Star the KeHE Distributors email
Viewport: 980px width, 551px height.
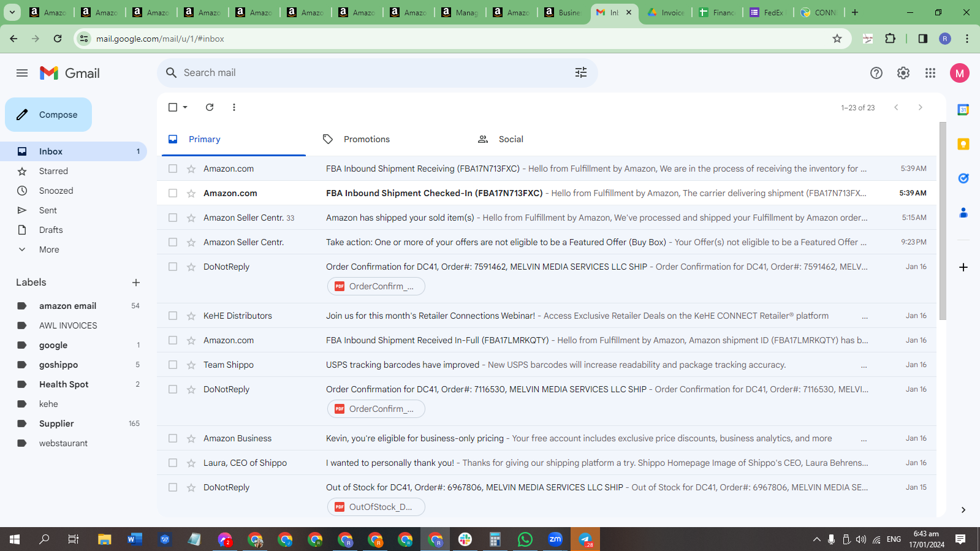coord(191,316)
